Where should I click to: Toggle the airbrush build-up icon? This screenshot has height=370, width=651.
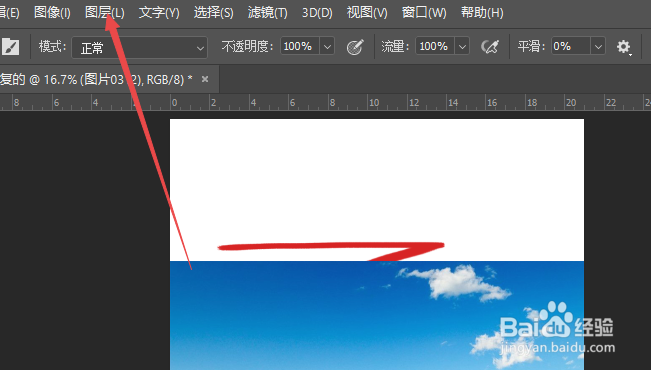pos(490,47)
